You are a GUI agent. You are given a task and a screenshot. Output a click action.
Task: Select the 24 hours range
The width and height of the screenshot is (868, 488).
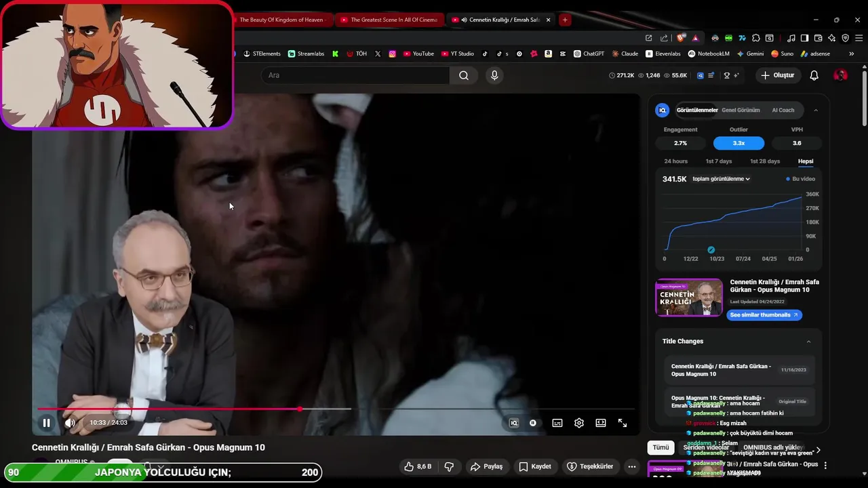[x=675, y=161]
